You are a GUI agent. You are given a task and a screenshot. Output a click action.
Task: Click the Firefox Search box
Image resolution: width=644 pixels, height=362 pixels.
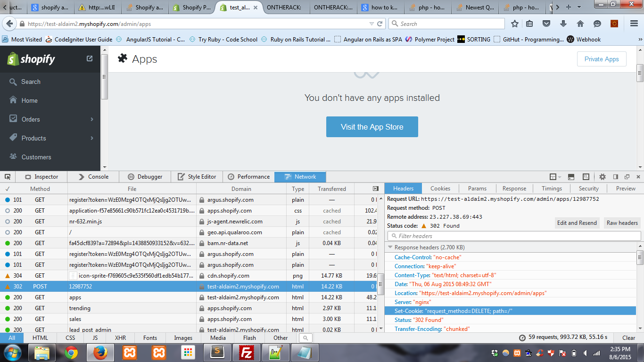(446, 24)
